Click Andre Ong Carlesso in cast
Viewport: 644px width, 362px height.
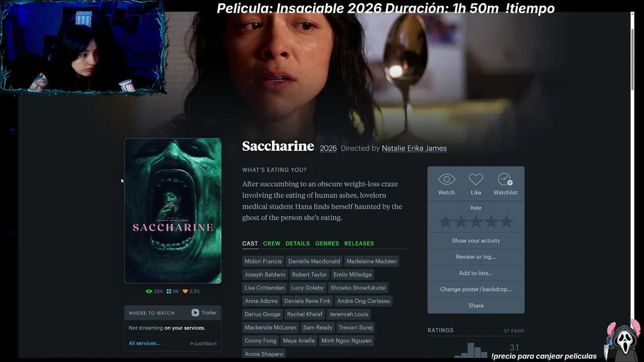(x=364, y=301)
